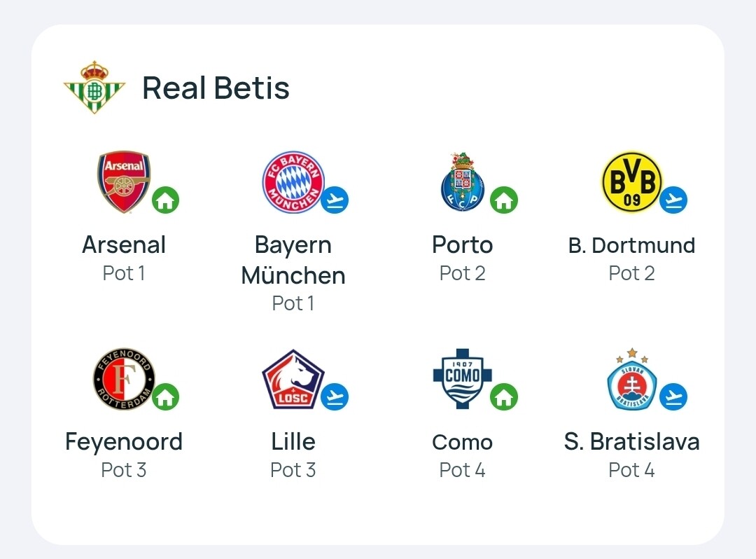Click the green home badge beside Arsenal

pos(165,200)
